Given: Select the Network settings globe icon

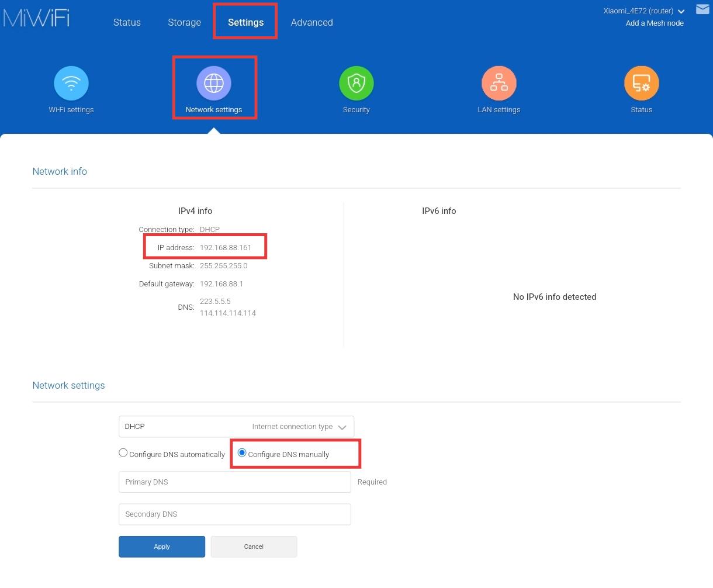Looking at the screenshot, I should tap(214, 84).
